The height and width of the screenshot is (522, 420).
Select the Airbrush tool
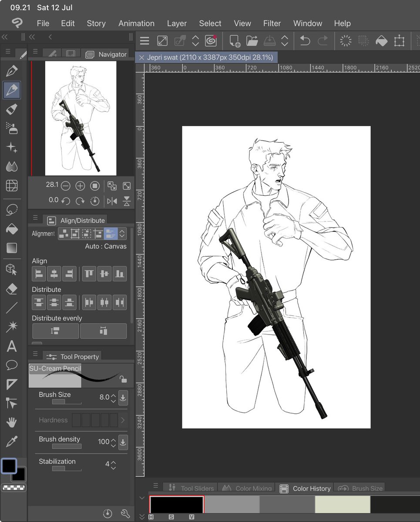12,127
